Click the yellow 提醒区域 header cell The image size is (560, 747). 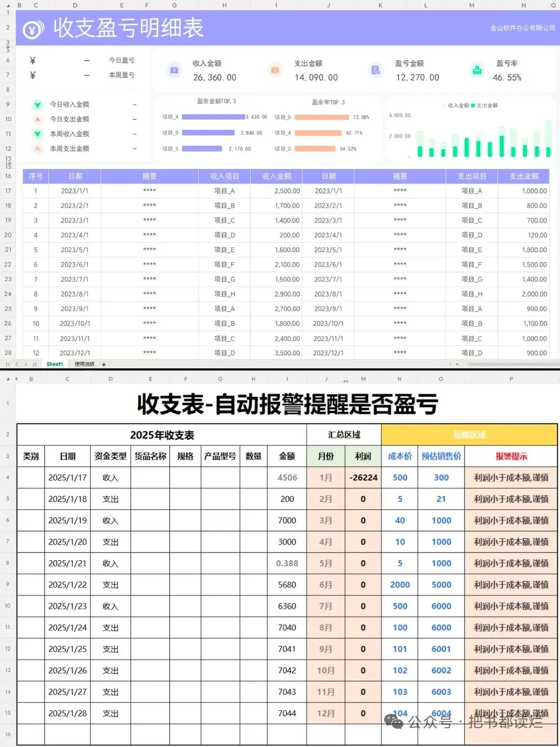[470, 435]
